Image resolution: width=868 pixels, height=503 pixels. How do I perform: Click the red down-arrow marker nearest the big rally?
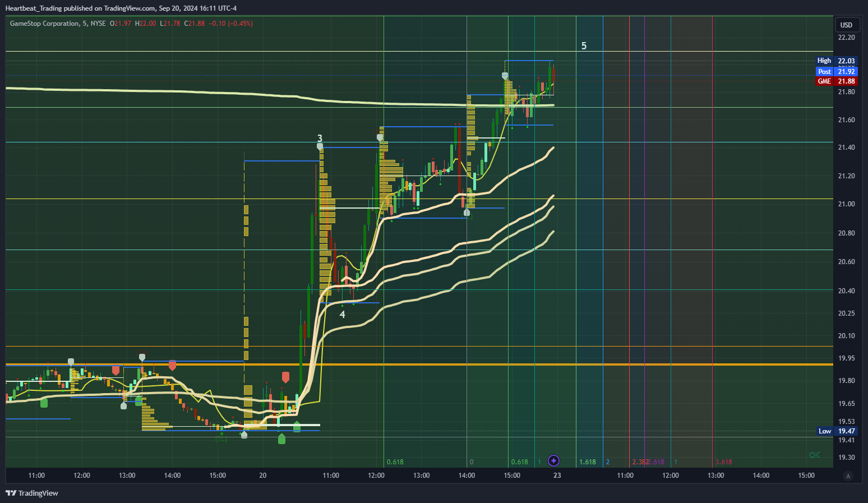click(285, 377)
